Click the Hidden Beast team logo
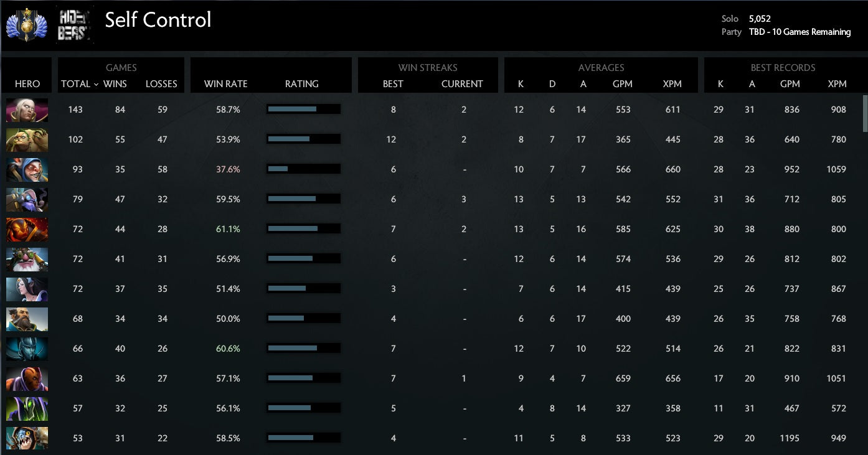868x455 pixels. [x=75, y=25]
